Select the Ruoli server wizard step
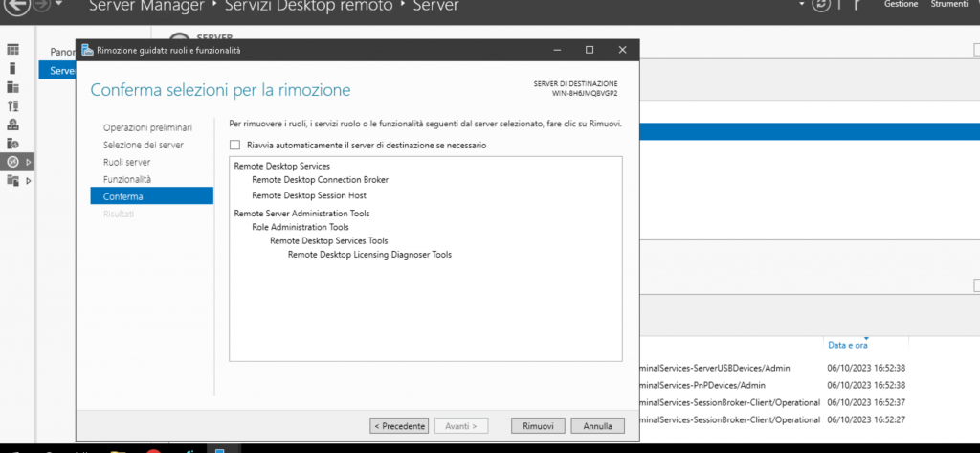The width and height of the screenshot is (980, 453). click(x=127, y=162)
